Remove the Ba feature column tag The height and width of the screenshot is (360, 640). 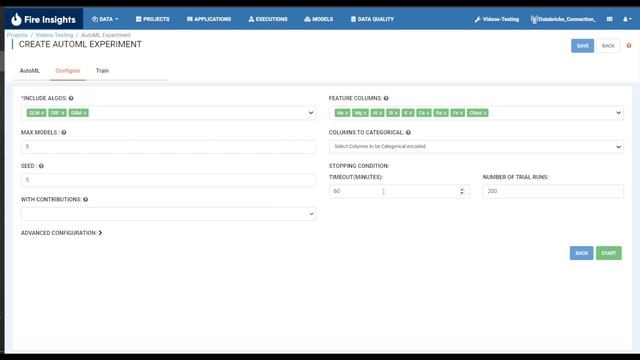pos(445,113)
